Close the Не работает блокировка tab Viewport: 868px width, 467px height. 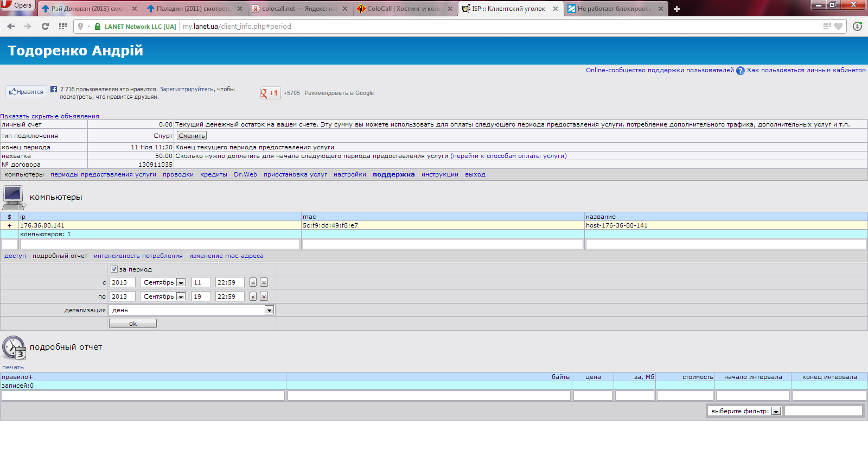coord(661,9)
